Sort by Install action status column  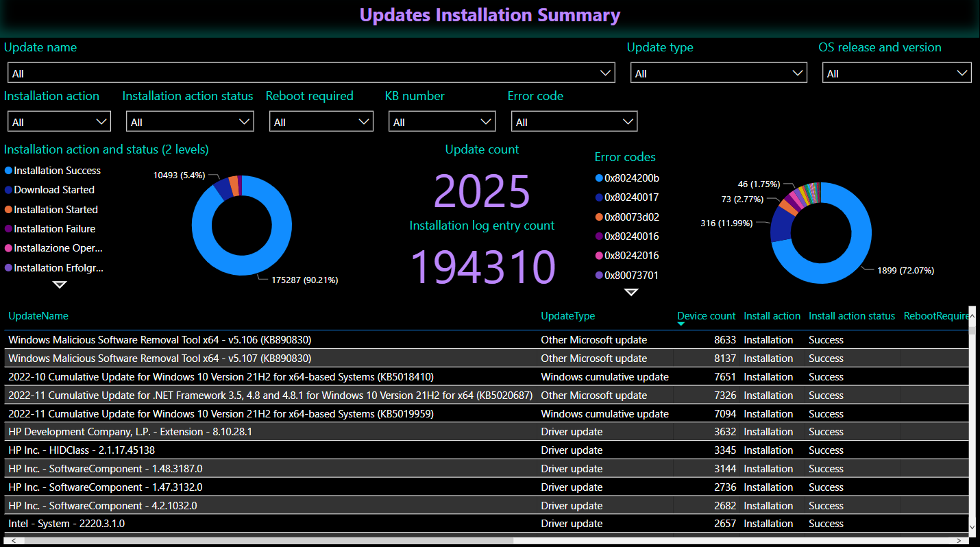click(851, 316)
